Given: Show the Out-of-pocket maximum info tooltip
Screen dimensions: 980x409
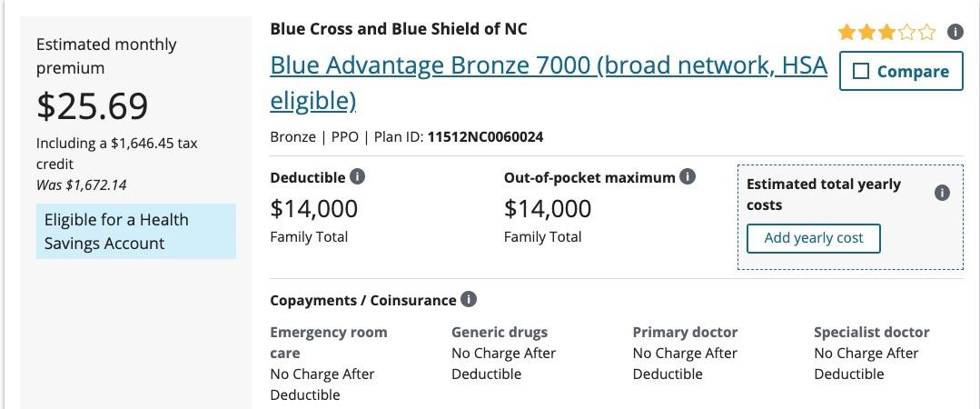Looking at the screenshot, I should coord(688,177).
